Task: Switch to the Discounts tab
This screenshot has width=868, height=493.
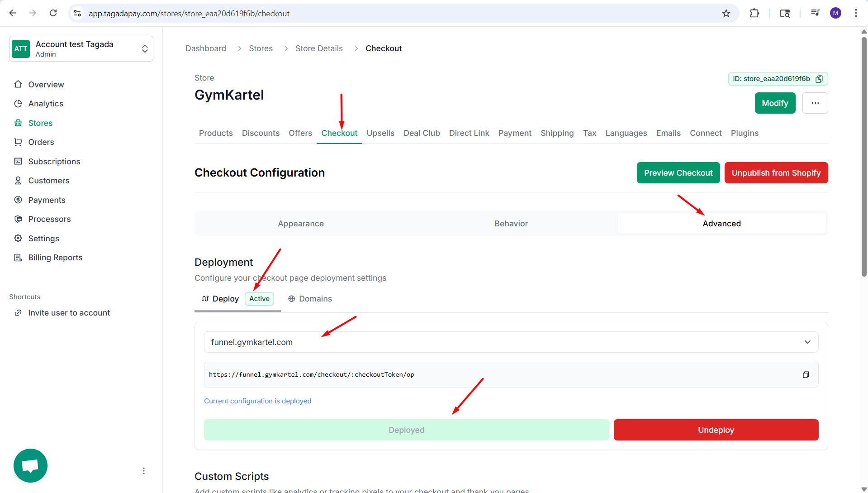Action: [261, 133]
